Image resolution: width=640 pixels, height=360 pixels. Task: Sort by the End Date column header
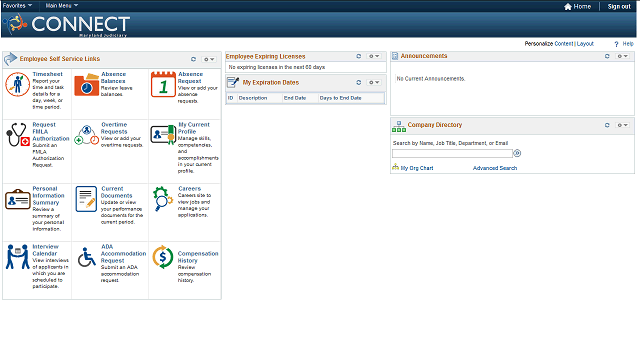click(295, 98)
